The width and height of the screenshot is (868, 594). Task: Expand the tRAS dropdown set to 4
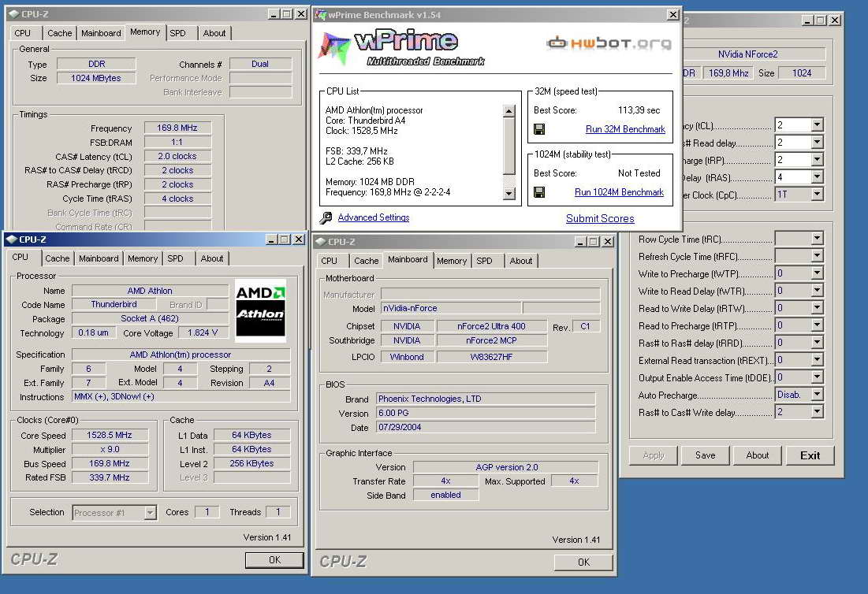817,177
